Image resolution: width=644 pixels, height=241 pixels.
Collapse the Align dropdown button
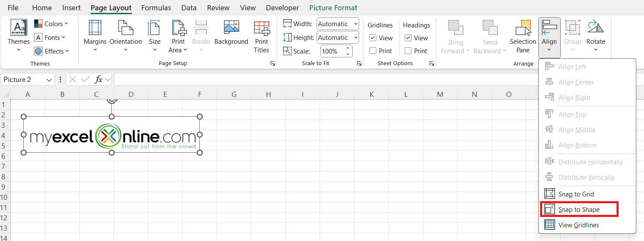point(549,38)
